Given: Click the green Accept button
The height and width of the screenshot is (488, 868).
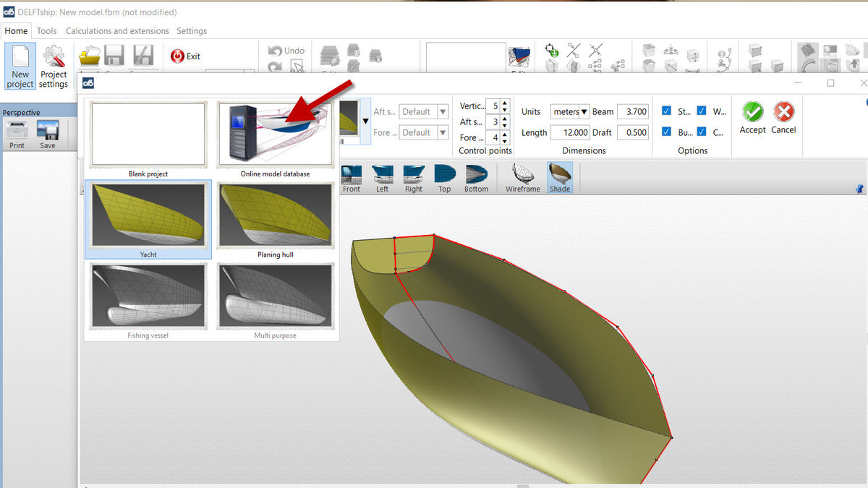Looking at the screenshot, I should pos(752,118).
